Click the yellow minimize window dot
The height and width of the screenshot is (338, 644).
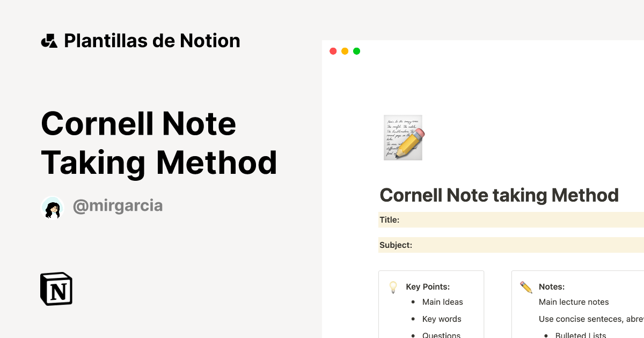pos(345,51)
